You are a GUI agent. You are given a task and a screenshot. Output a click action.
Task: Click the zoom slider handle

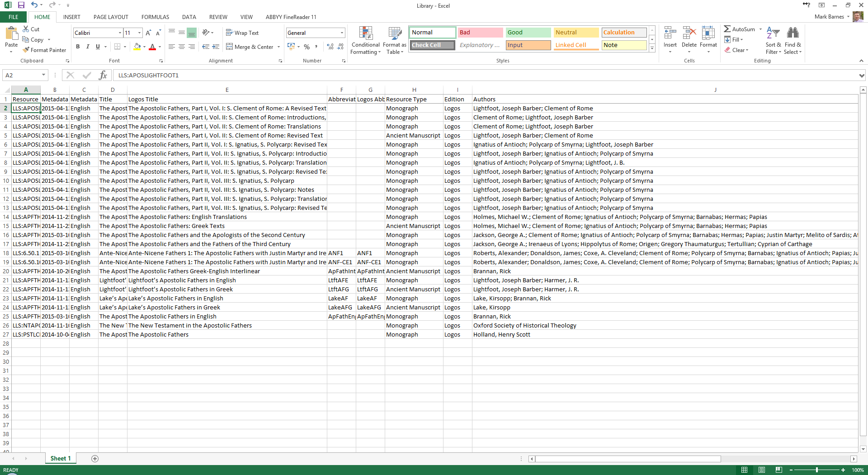pyautogui.click(x=817, y=470)
